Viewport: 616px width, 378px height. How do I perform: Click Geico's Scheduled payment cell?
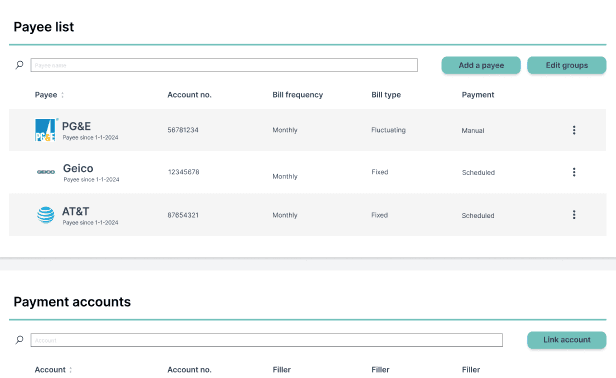(x=478, y=172)
